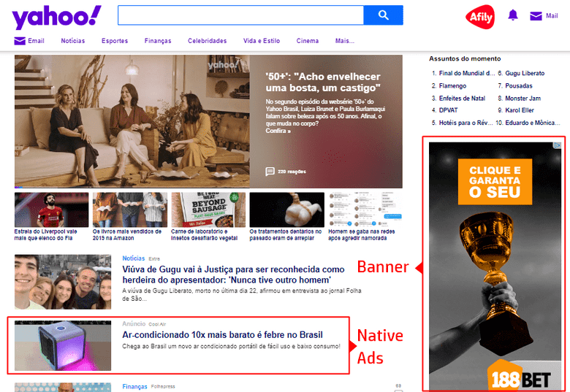570x392 pixels.
Task: Open trending topic Eduardo e Mônica
Action: click(533, 123)
